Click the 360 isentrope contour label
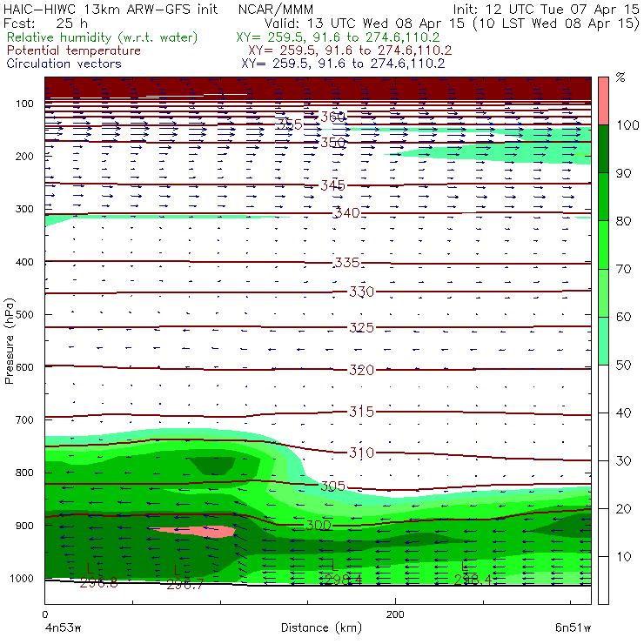 click(333, 117)
